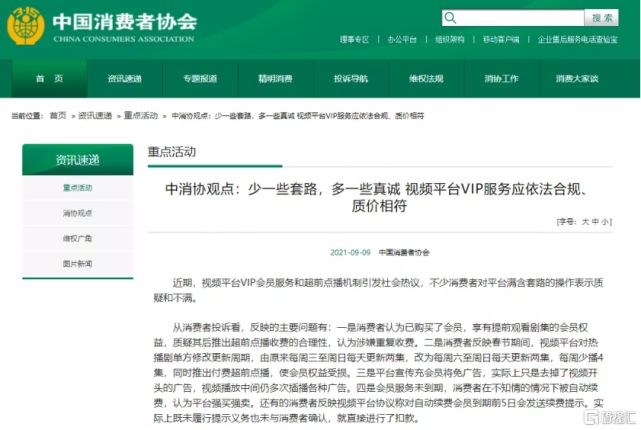The height and width of the screenshot is (430, 641).
Task: Click the China Consumers Association 315 logo
Action: pyautogui.click(x=25, y=25)
